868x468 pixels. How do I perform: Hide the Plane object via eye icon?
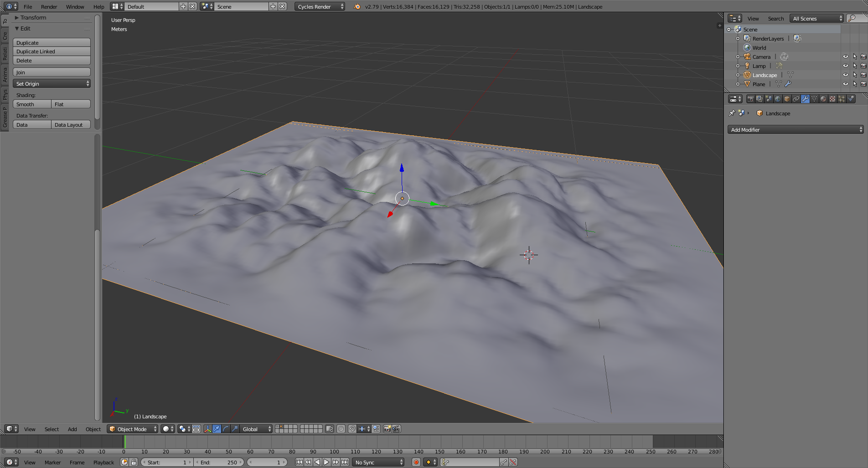click(x=846, y=84)
